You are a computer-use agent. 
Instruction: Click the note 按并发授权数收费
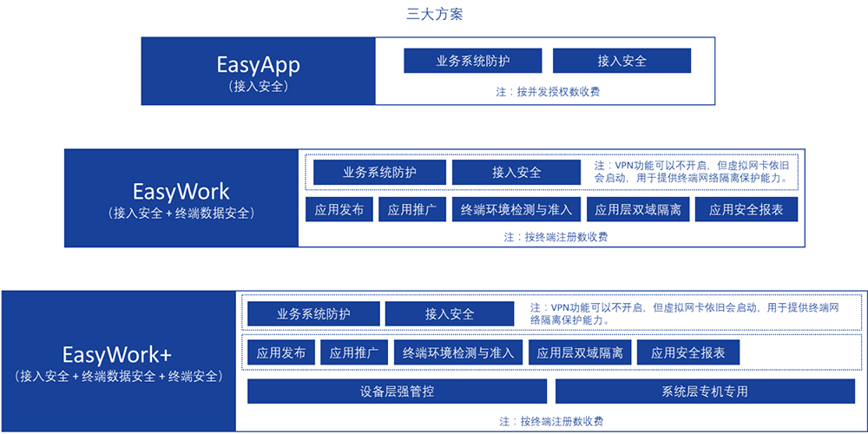548,92
